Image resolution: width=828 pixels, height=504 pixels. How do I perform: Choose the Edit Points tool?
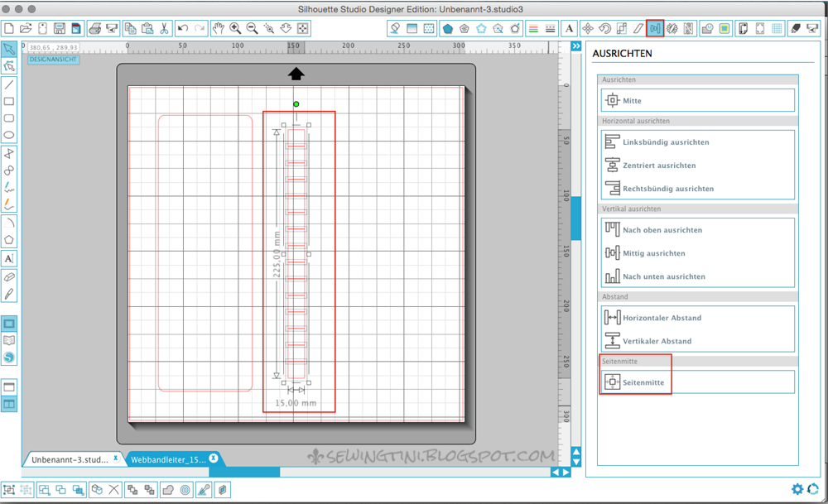pyautogui.click(x=9, y=66)
